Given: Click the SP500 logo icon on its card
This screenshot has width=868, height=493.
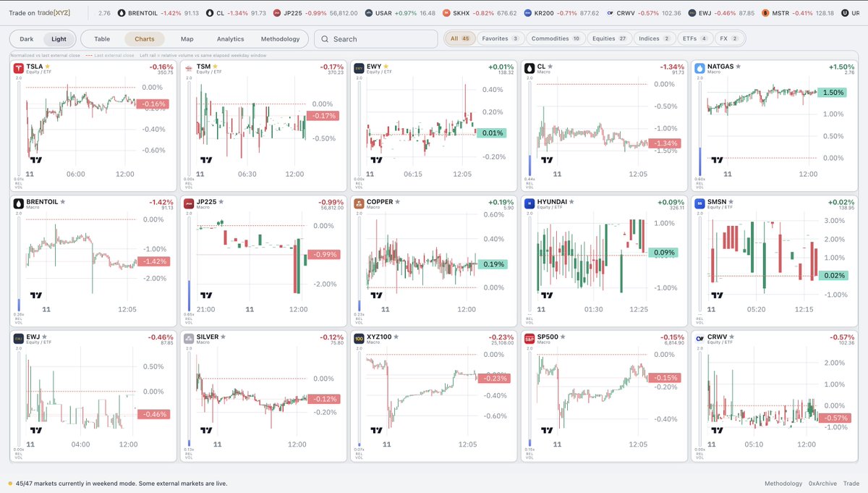Looking at the screenshot, I should point(529,338).
